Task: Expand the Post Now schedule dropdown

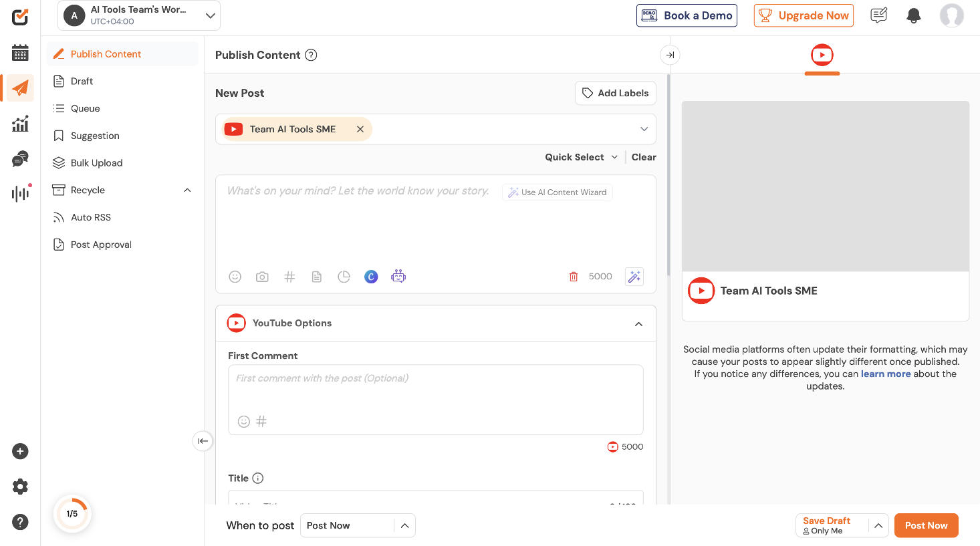Action: 404,526
